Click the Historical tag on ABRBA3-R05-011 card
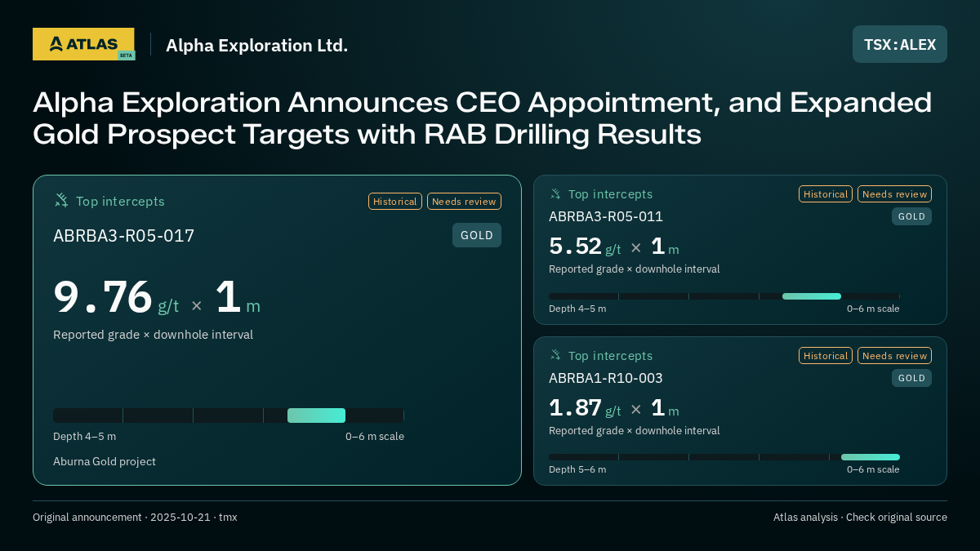The width and height of the screenshot is (980, 551). pyautogui.click(x=826, y=193)
